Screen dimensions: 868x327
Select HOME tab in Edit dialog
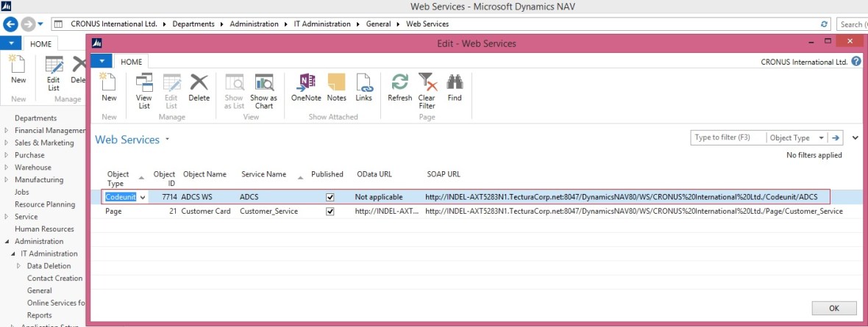131,62
